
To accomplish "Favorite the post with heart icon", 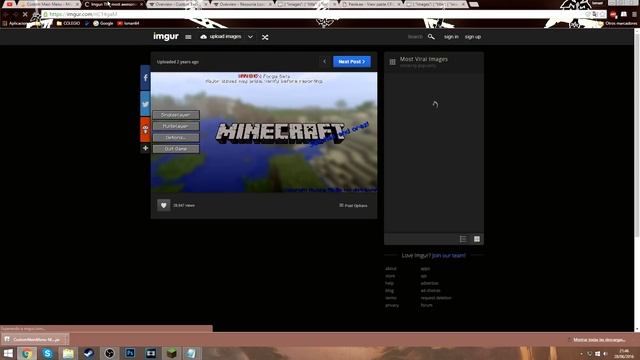I will [x=164, y=205].
